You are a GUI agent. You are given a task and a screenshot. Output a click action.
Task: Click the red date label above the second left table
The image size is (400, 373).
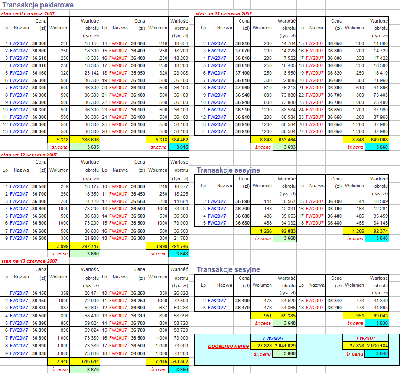coord(29,155)
